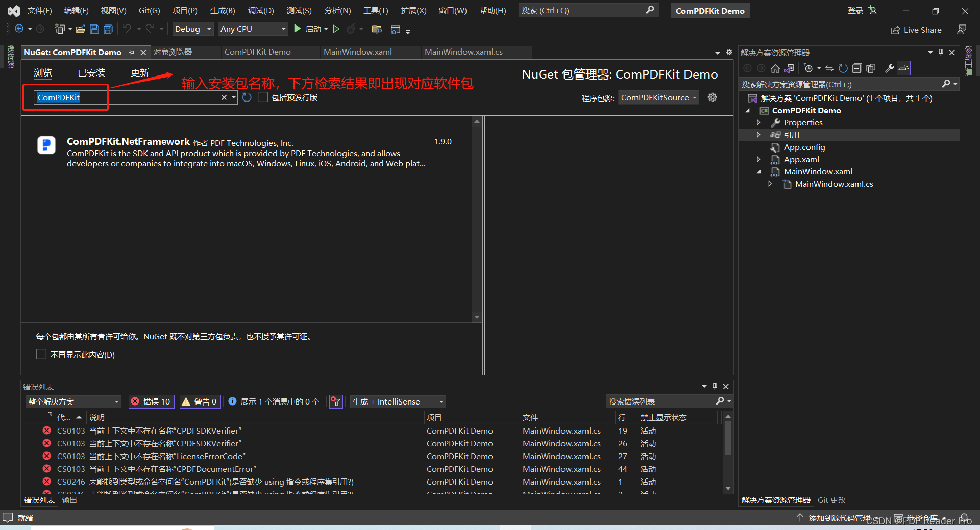Open the 工具(T) Tools menu
Screen dimensions: 980x530
point(376,11)
